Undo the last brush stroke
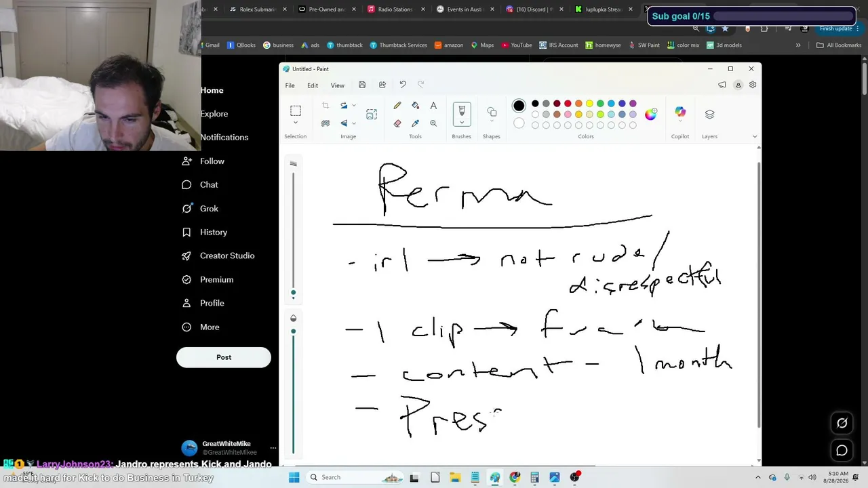The height and width of the screenshot is (488, 868). click(x=403, y=85)
